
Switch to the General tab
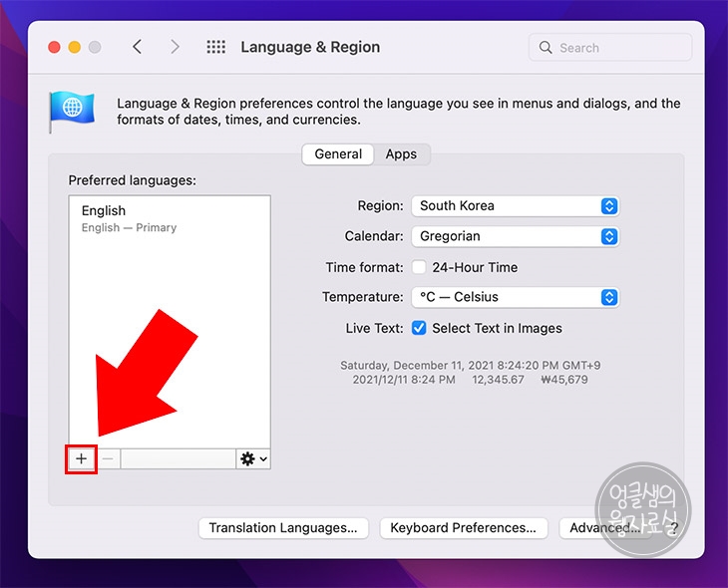(x=338, y=154)
